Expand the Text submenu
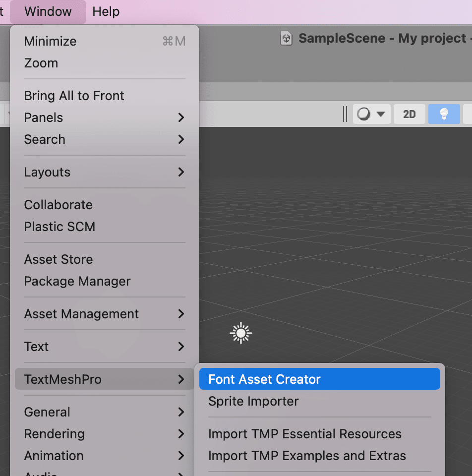The height and width of the screenshot is (476, 472). [105, 347]
